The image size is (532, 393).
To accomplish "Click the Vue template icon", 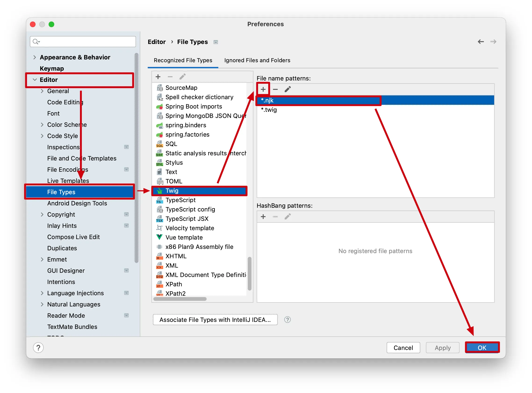I will (159, 237).
